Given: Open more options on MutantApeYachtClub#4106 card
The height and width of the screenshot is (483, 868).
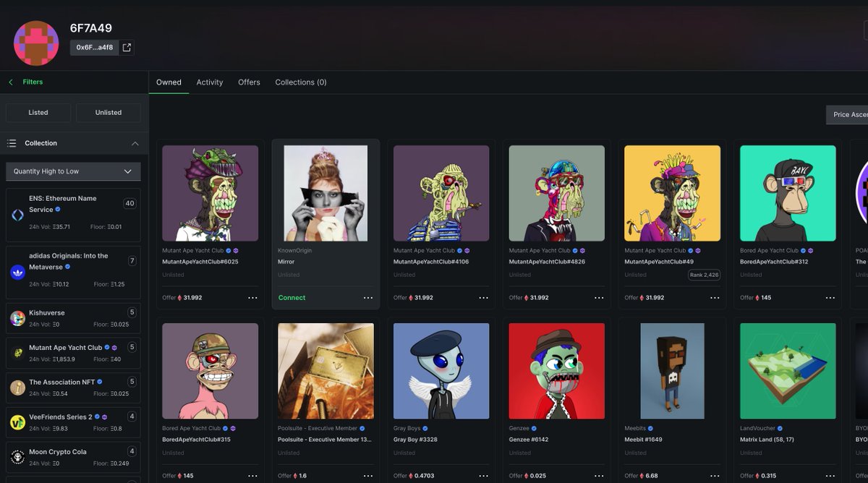Looking at the screenshot, I should (483, 298).
